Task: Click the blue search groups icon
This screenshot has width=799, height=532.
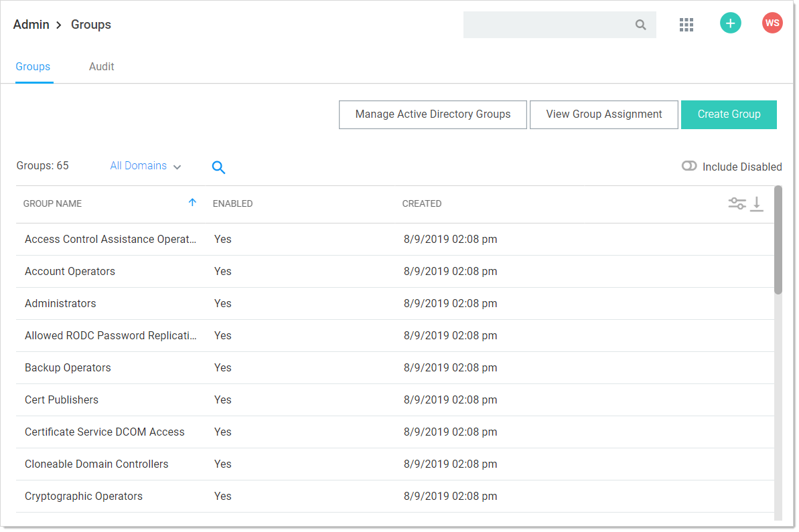Action: coord(218,167)
